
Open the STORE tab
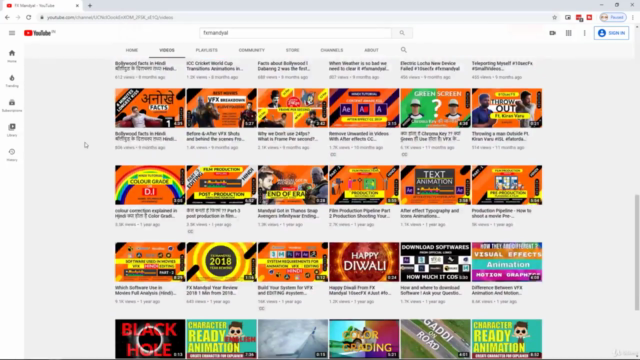click(292, 50)
